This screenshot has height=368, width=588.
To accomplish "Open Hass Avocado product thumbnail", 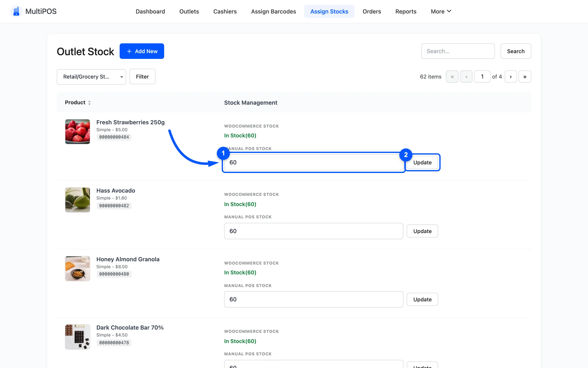I will coord(78,200).
